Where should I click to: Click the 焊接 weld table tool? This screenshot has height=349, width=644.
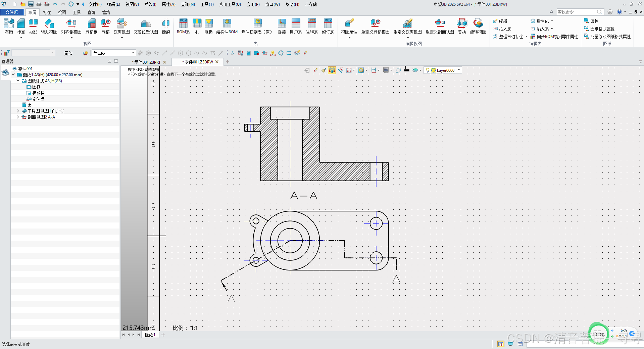tap(282, 27)
